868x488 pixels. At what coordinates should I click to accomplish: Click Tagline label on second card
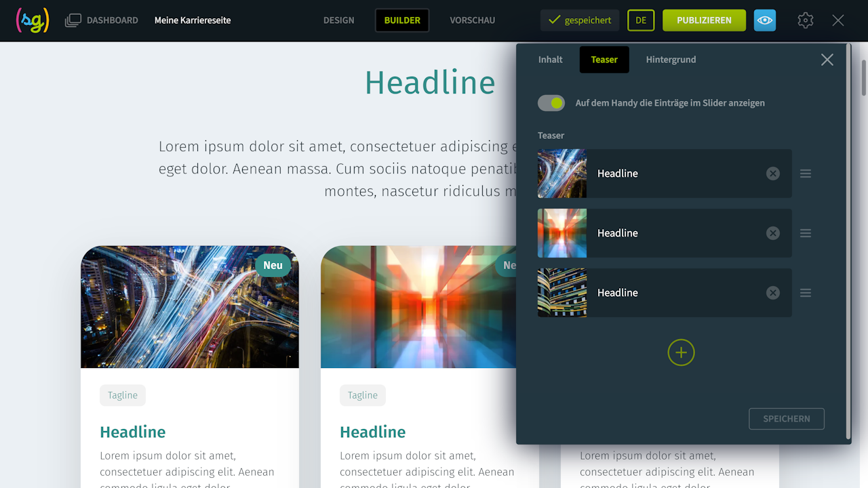(x=363, y=396)
